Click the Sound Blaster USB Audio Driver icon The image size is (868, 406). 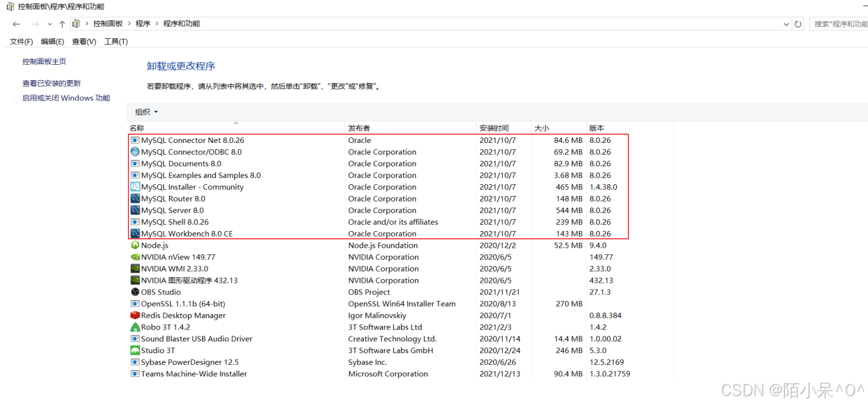(135, 339)
